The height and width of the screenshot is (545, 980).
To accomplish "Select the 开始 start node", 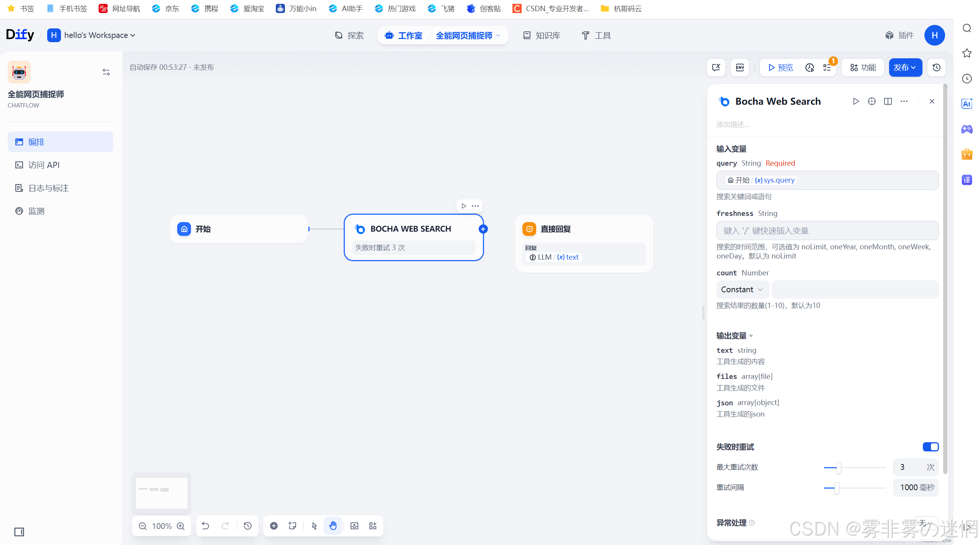I will [x=239, y=229].
